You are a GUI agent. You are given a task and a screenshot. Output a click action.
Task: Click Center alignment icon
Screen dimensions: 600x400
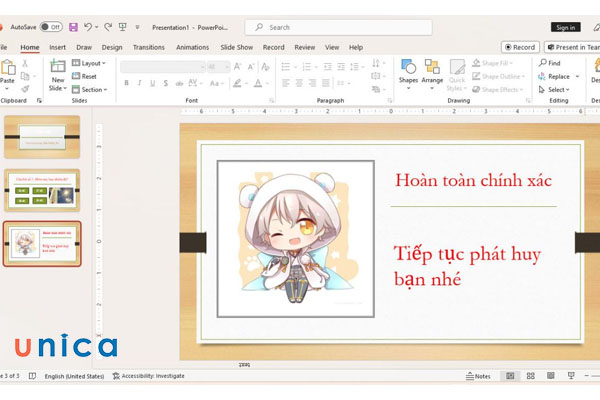[x=299, y=83]
